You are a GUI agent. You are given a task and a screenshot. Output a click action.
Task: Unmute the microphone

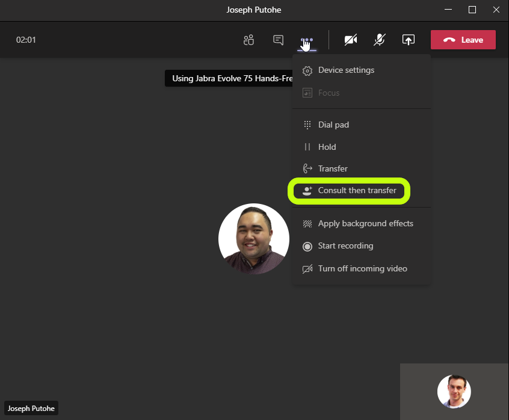pos(379,40)
